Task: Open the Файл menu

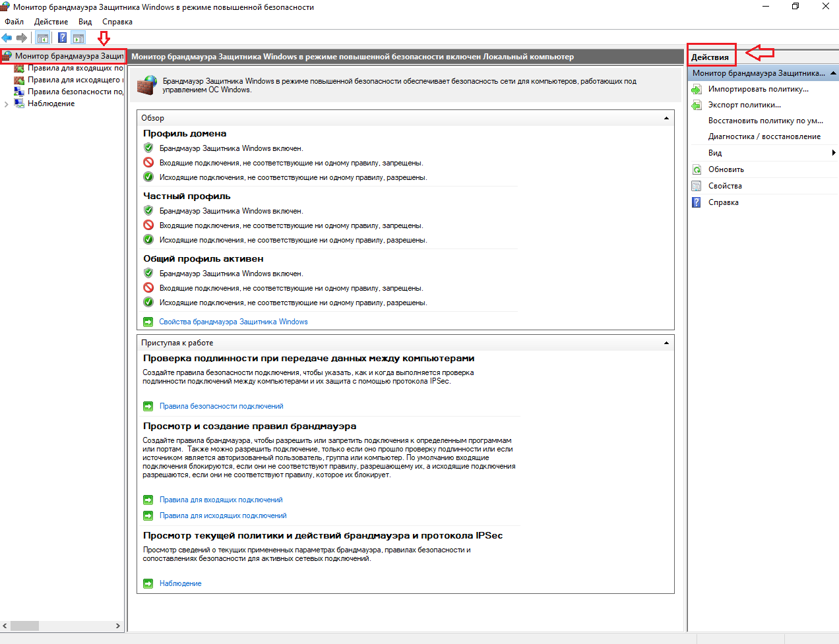Action: coord(14,22)
